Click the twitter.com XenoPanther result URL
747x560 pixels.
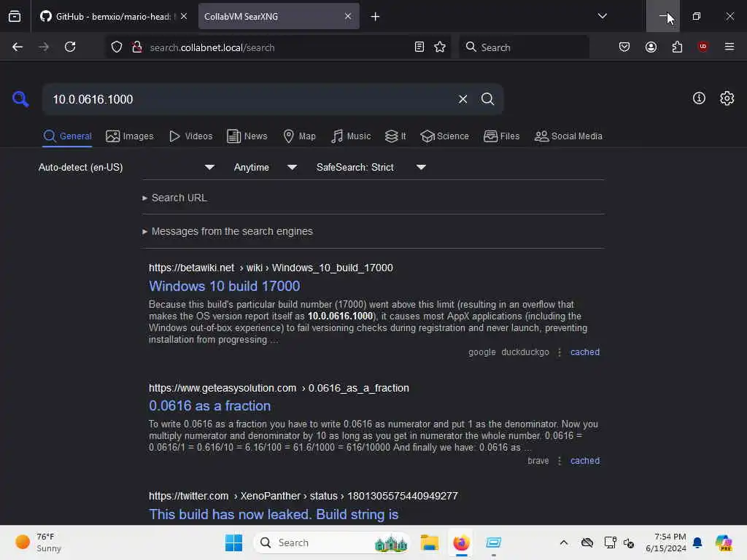click(x=303, y=496)
